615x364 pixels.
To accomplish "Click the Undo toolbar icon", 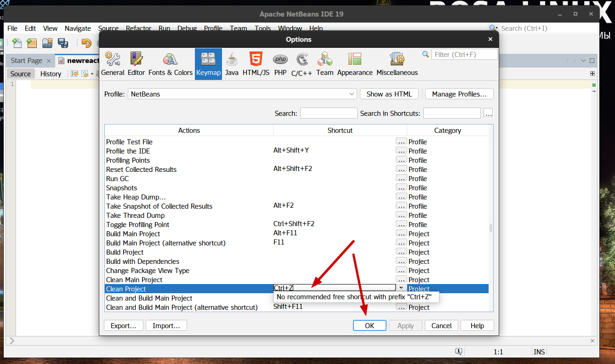I will click(86, 43).
